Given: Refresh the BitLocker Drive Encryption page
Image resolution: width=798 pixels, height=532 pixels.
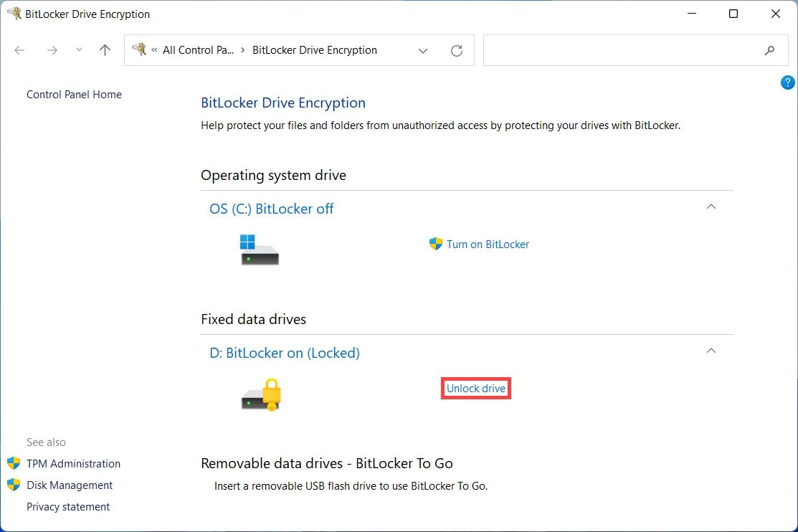Looking at the screenshot, I should (x=456, y=51).
